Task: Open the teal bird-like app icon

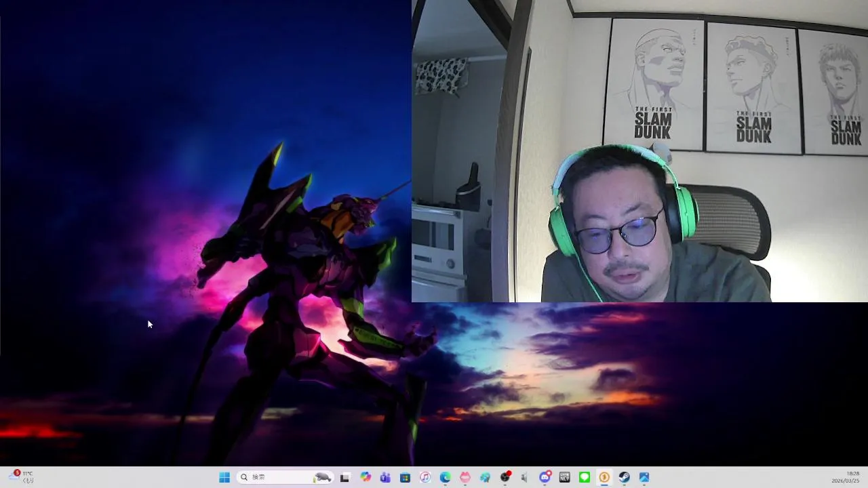Action: coord(485,477)
